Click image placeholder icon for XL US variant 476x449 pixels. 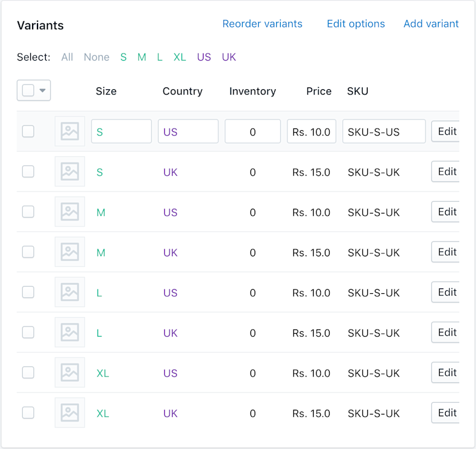coord(70,373)
